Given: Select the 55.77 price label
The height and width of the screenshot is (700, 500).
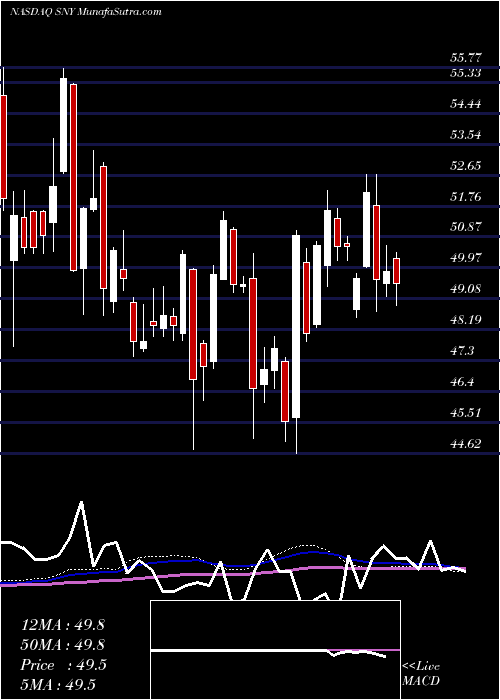Looking at the screenshot, I should coord(466,58).
